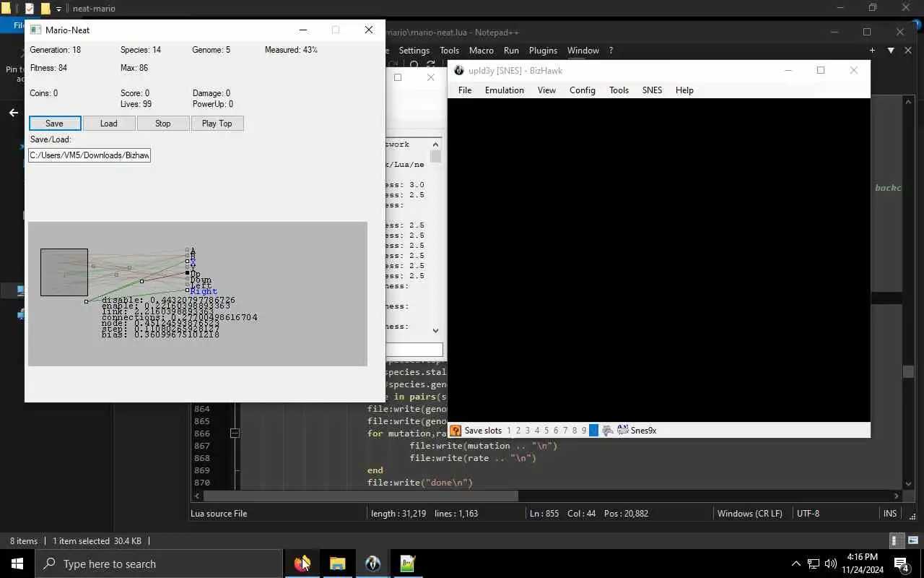924x578 pixels.
Task: Open Notepad++ question mark help menu
Action: [611, 51]
